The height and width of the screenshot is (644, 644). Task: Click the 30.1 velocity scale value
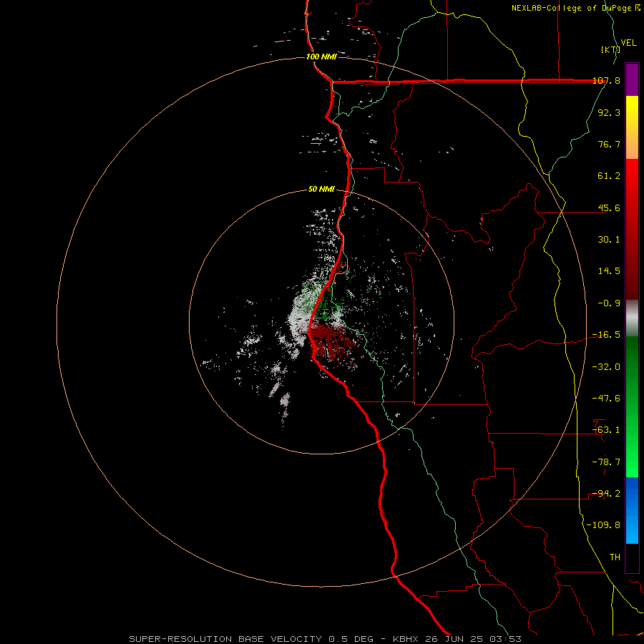609,240
